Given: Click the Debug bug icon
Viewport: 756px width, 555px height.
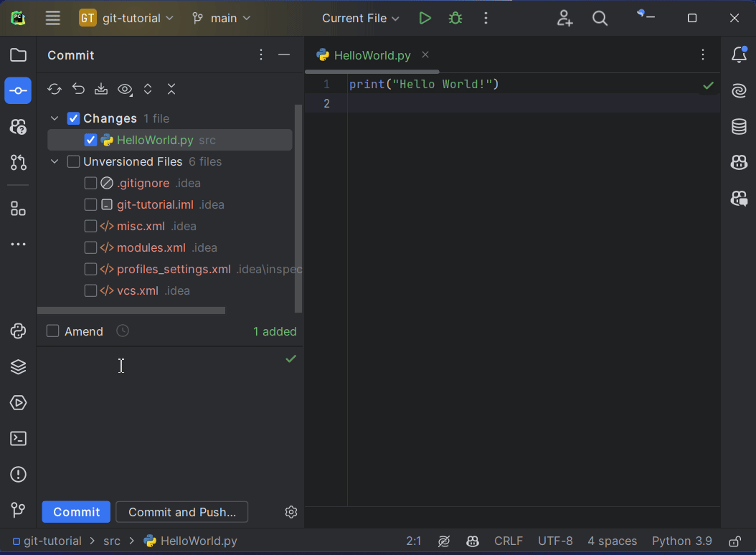Looking at the screenshot, I should click(455, 19).
